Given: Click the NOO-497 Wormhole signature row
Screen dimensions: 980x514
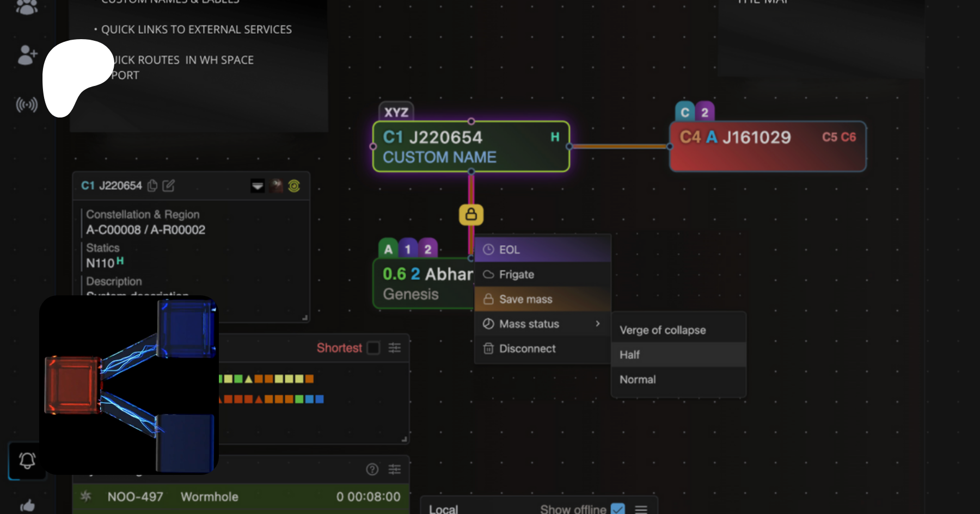Looking at the screenshot, I should [x=241, y=497].
